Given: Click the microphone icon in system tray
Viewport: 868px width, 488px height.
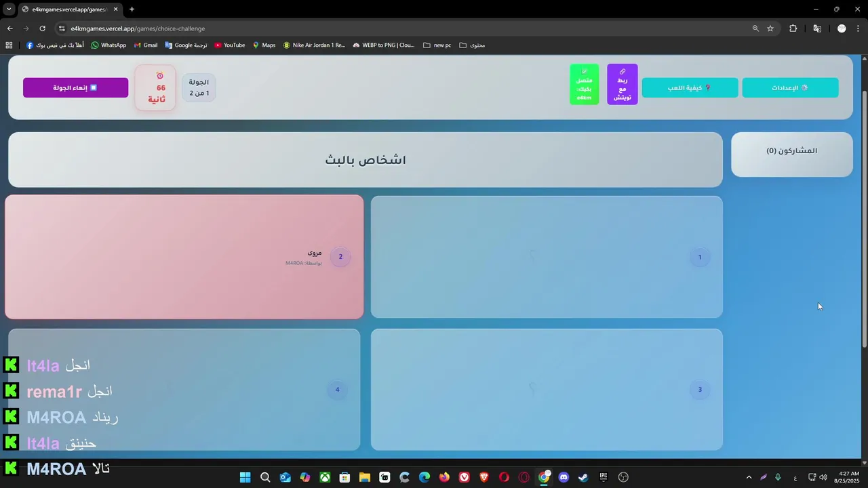Looking at the screenshot, I should (x=778, y=477).
